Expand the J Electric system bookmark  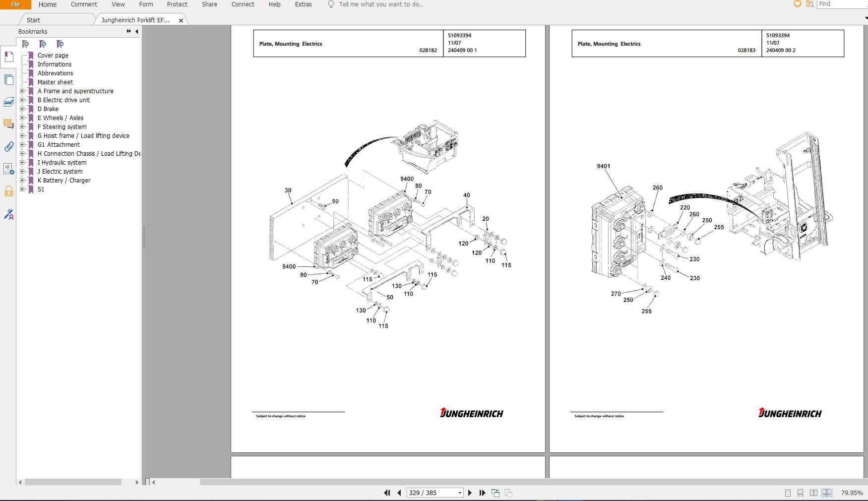click(x=22, y=172)
